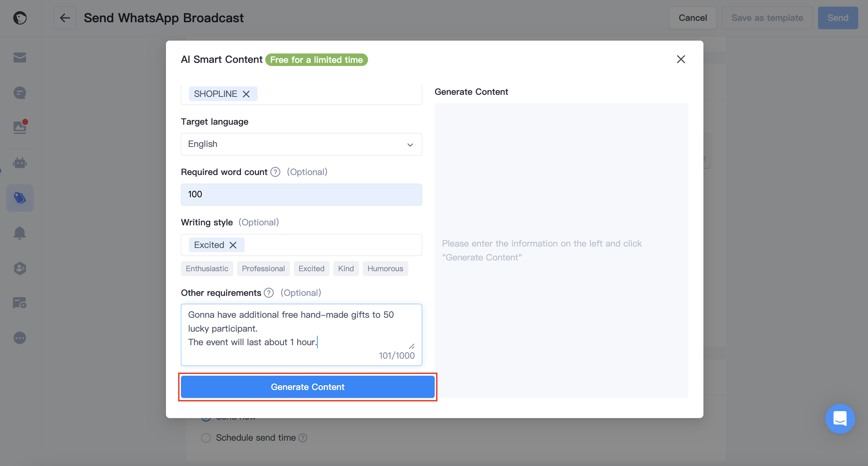Focus the Required word count field
868x466 pixels.
(x=301, y=194)
